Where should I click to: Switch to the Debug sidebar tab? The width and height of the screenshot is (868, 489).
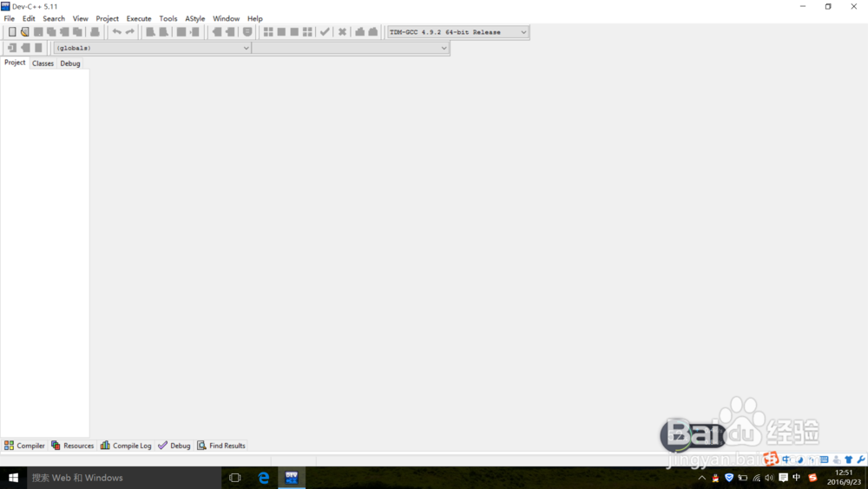pos(70,63)
